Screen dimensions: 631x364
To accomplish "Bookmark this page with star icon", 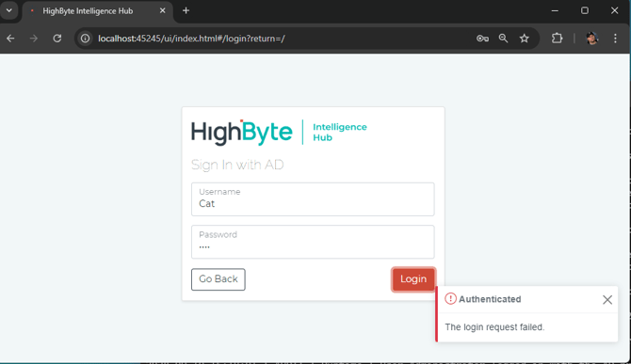I will coord(524,39).
